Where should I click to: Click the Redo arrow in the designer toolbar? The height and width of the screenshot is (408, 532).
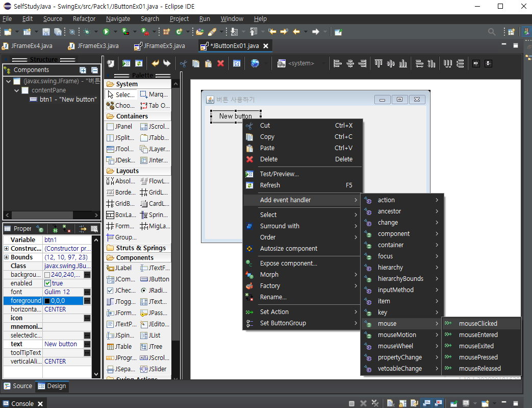coord(167,63)
